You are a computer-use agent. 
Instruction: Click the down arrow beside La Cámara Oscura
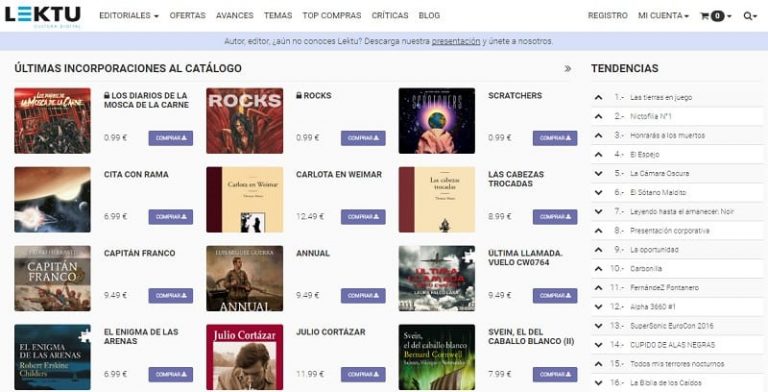pyautogui.click(x=599, y=173)
